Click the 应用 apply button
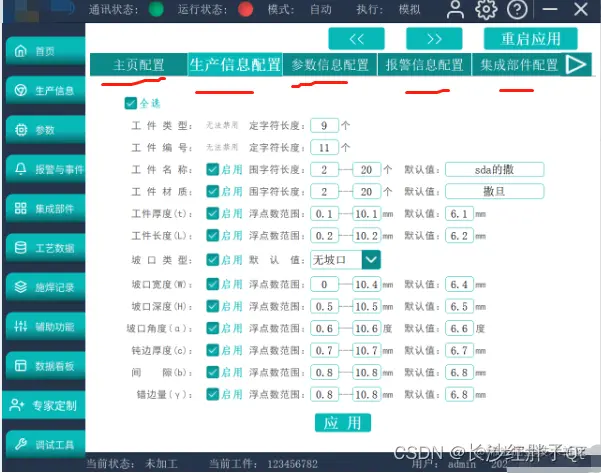This screenshot has height=473, width=601. click(343, 423)
